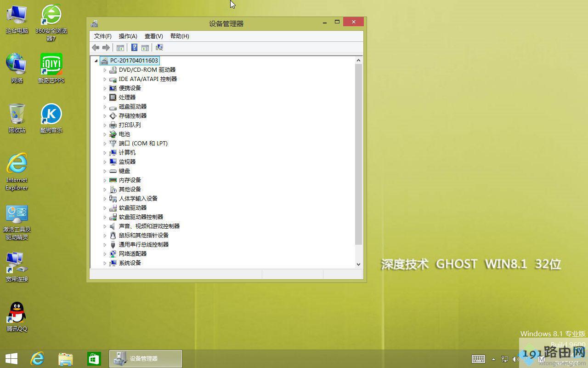Select the 存储控制器 tree item
The width and height of the screenshot is (588, 368).
pyautogui.click(x=133, y=115)
